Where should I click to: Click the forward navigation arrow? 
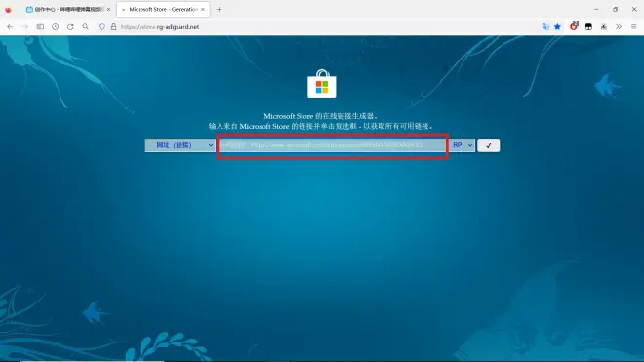pyautogui.click(x=25, y=27)
